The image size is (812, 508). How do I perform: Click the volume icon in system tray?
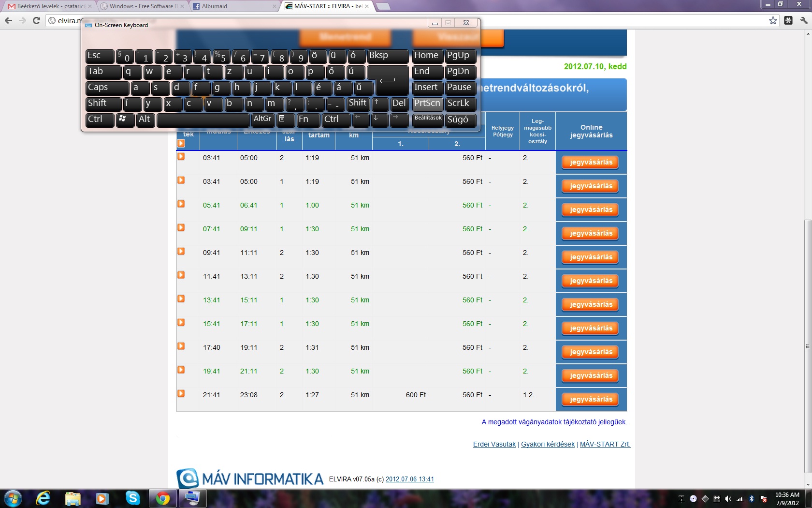(728, 499)
